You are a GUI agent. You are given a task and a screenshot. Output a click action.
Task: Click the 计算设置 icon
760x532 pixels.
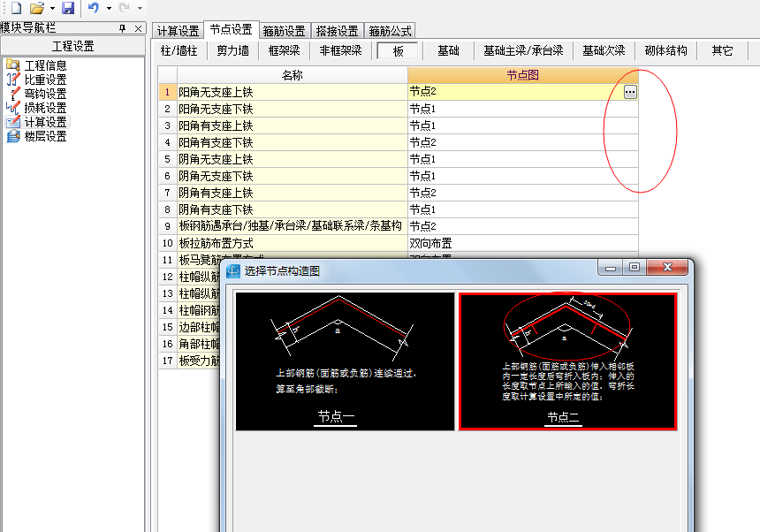point(13,122)
